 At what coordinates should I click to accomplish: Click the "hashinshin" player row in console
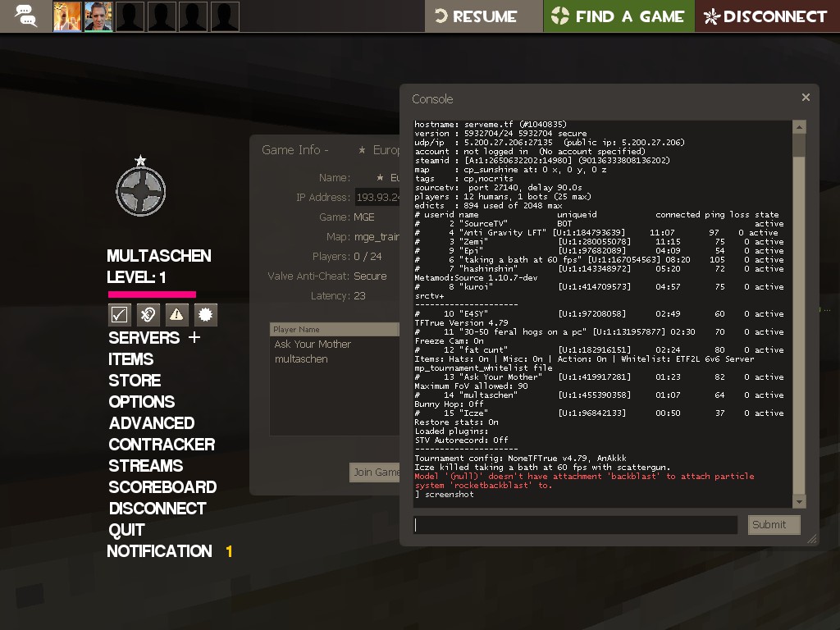(x=599, y=269)
